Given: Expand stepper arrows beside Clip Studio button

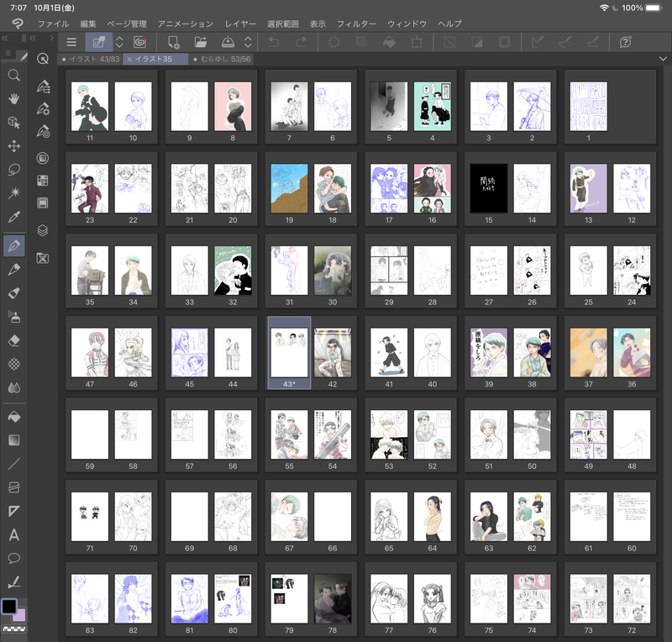Looking at the screenshot, I should [x=119, y=42].
